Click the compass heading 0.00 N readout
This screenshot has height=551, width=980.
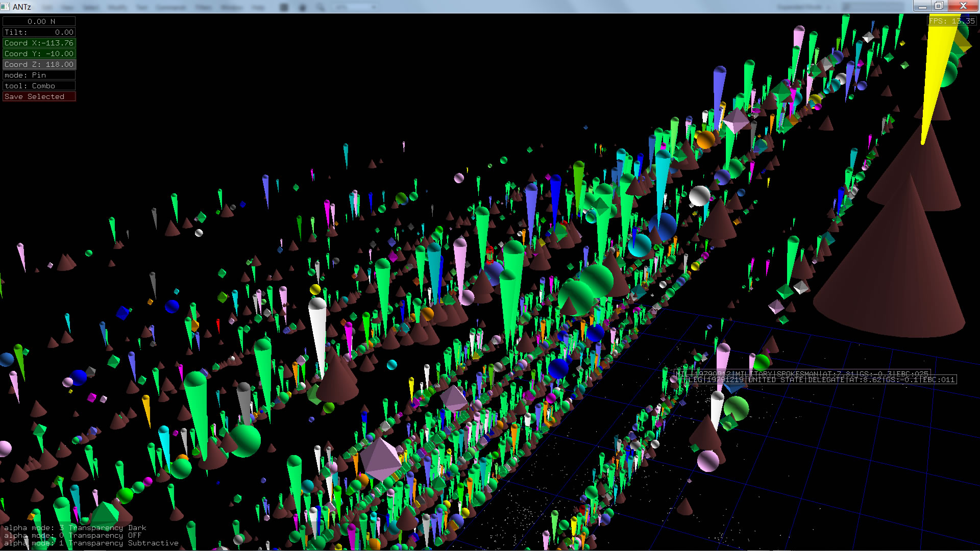coord(39,21)
